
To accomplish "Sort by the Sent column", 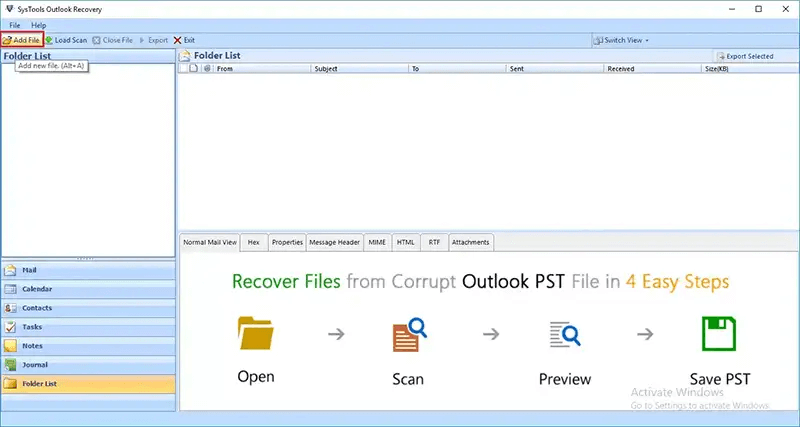I will (555, 68).
